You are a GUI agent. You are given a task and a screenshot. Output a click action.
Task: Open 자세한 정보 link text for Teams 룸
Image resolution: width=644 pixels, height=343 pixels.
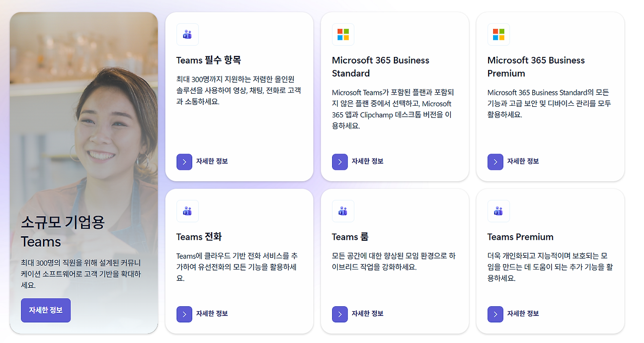pos(367,313)
